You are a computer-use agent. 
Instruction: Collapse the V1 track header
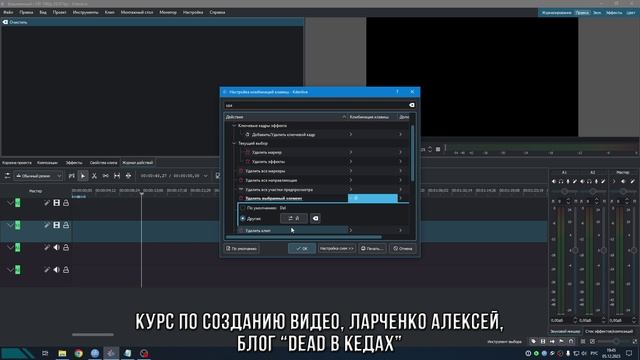pyautogui.click(x=10, y=225)
